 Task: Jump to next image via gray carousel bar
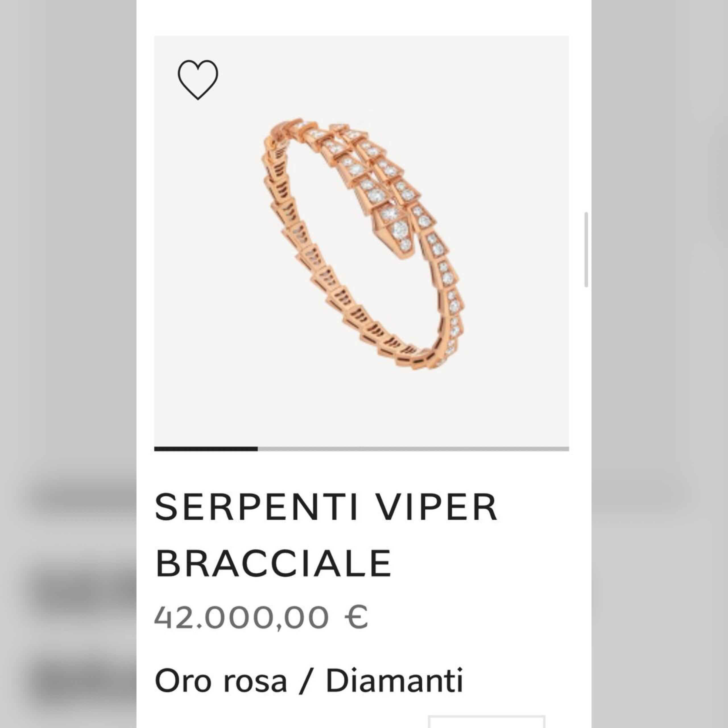point(413,449)
